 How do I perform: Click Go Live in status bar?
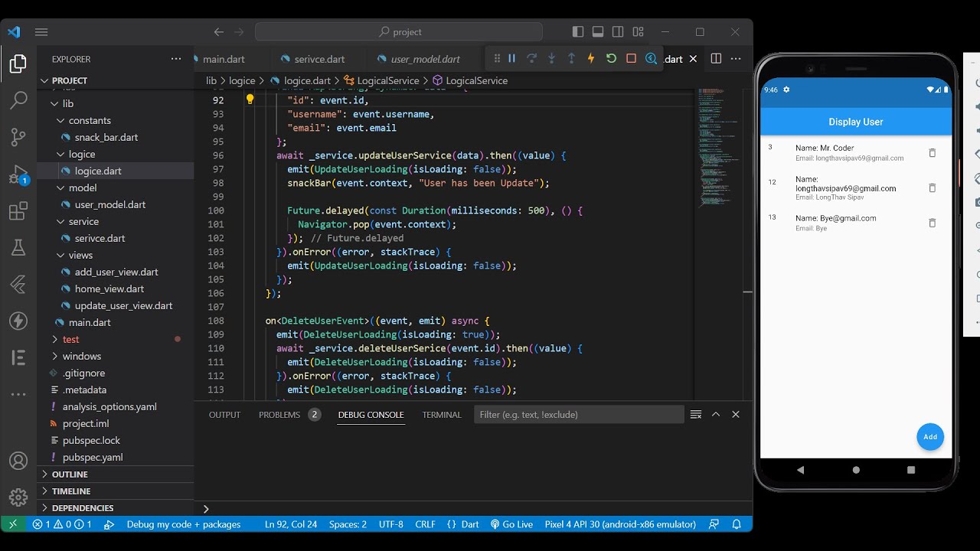(511, 524)
